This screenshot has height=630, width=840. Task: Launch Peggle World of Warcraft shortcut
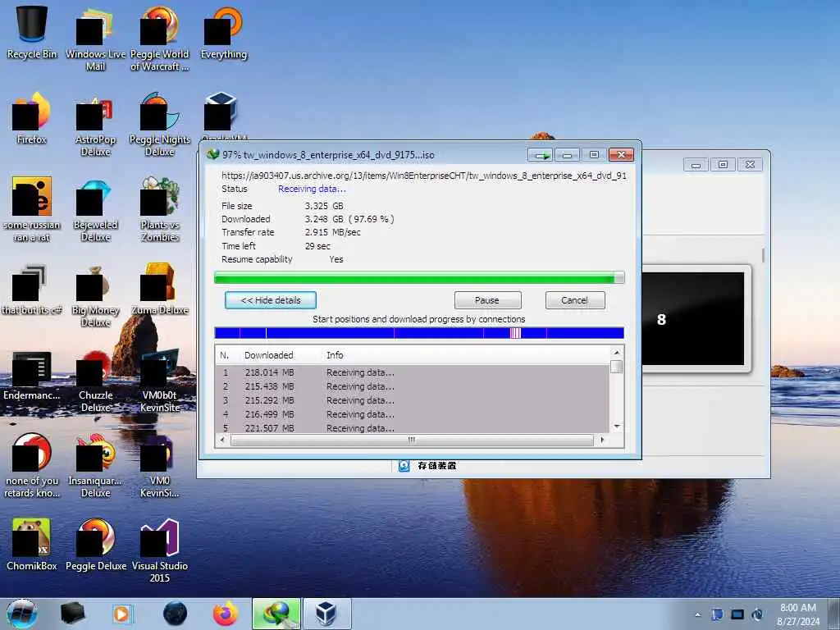point(160,39)
